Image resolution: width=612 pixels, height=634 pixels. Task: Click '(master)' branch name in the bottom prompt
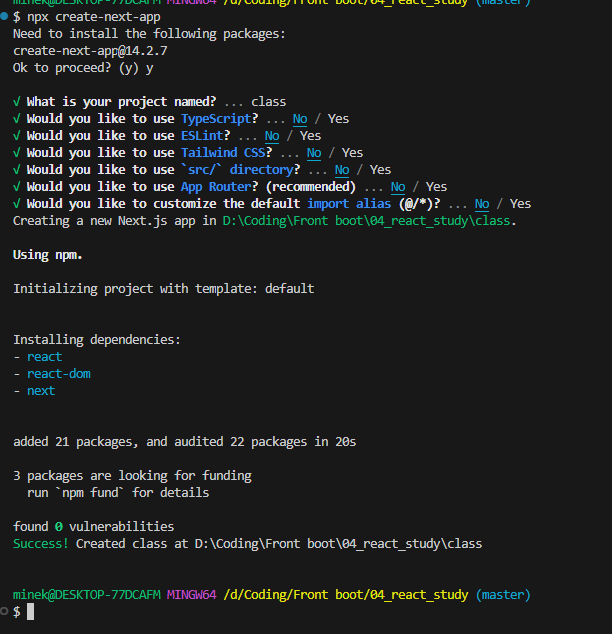503,594
